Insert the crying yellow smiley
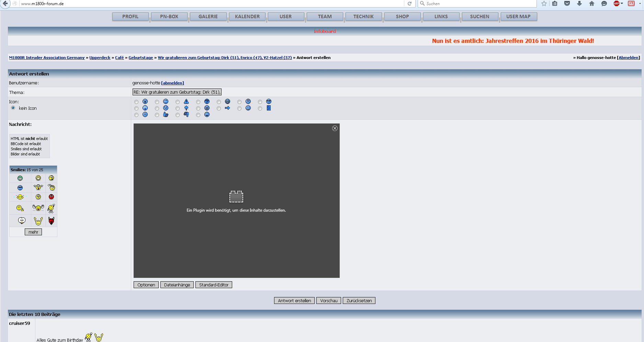 point(20,197)
